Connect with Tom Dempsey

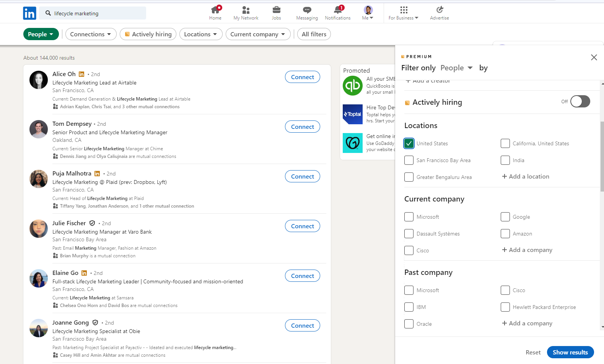click(303, 127)
